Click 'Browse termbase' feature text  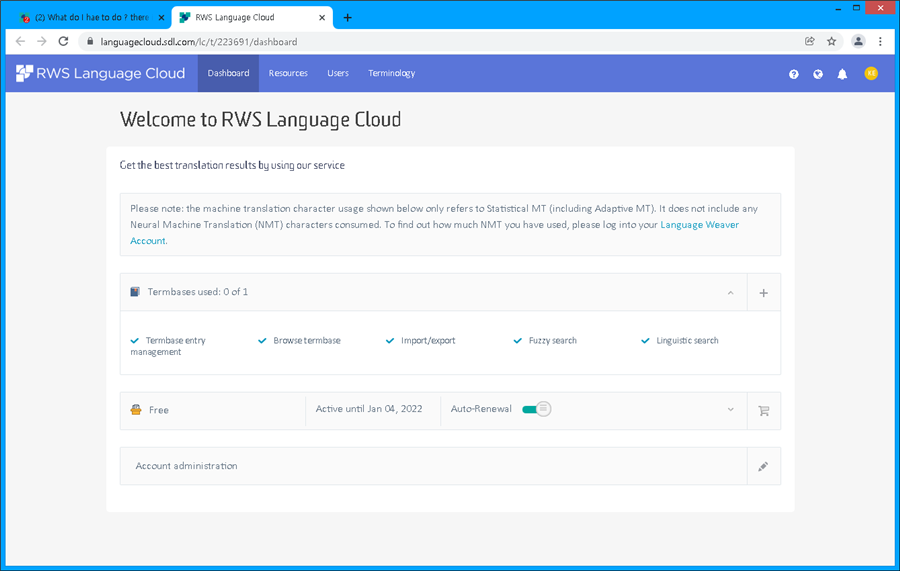307,340
